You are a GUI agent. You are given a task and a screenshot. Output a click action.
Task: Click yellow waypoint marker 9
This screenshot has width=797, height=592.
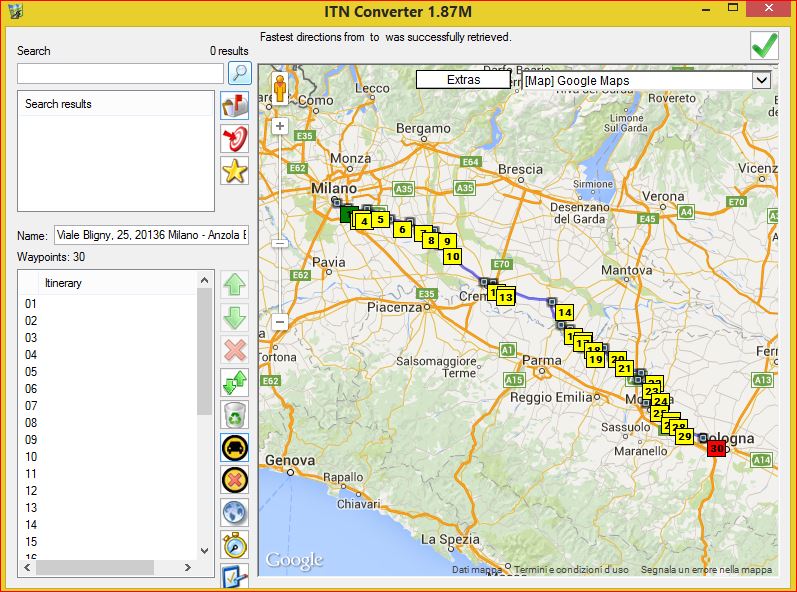pos(447,241)
